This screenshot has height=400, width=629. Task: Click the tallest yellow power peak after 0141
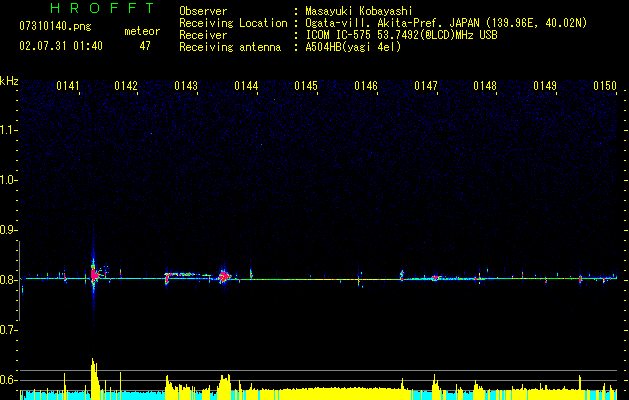(95, 377)
